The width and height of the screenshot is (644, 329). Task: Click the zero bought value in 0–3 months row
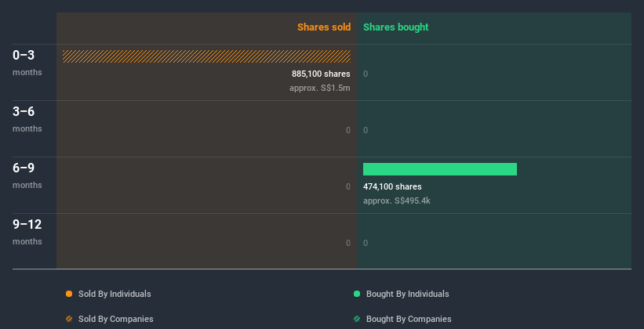point(366,74)
